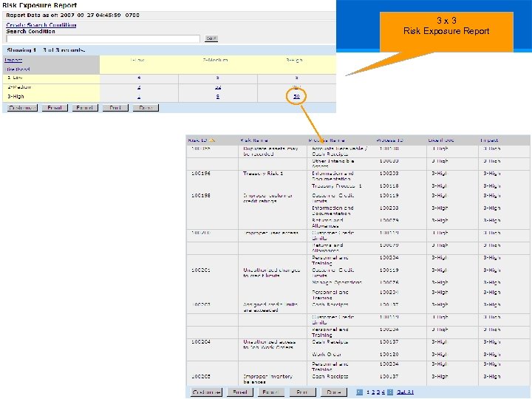Sort detail table by Likelihood column

440,140
